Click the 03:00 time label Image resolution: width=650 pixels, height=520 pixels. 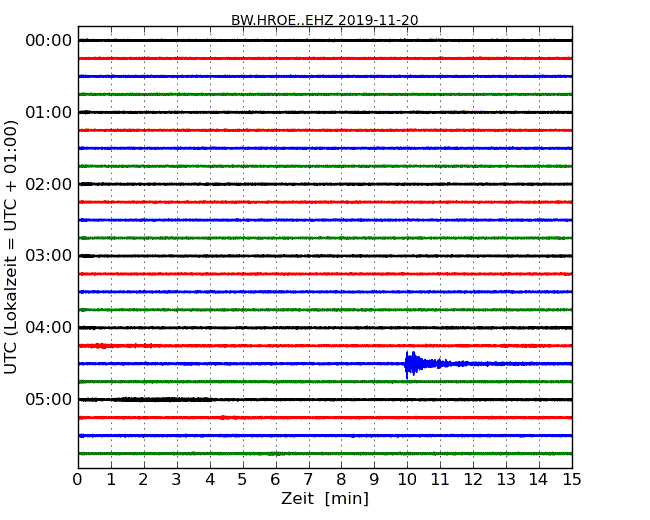pos(49,256)
